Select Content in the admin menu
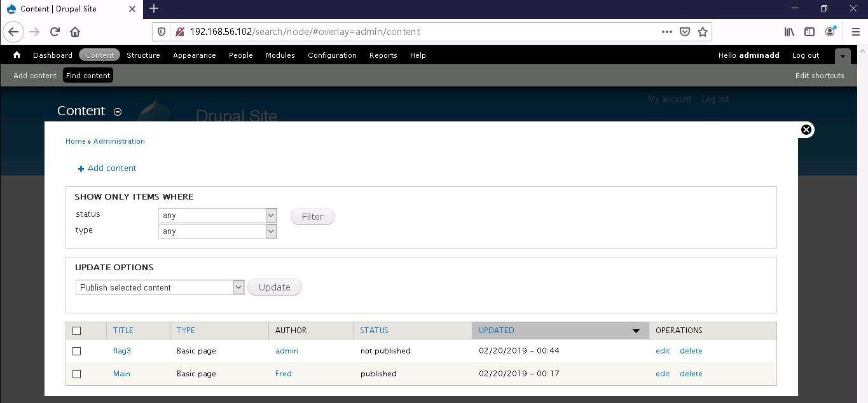Screen dimensions: 868x403 (99, 55)
